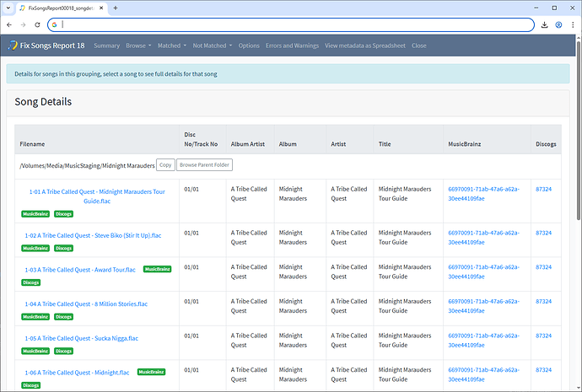Click the MusicBrainz badge under track 1-01
This screenshot has width=582, height=392.
click(x=35, y=214)
